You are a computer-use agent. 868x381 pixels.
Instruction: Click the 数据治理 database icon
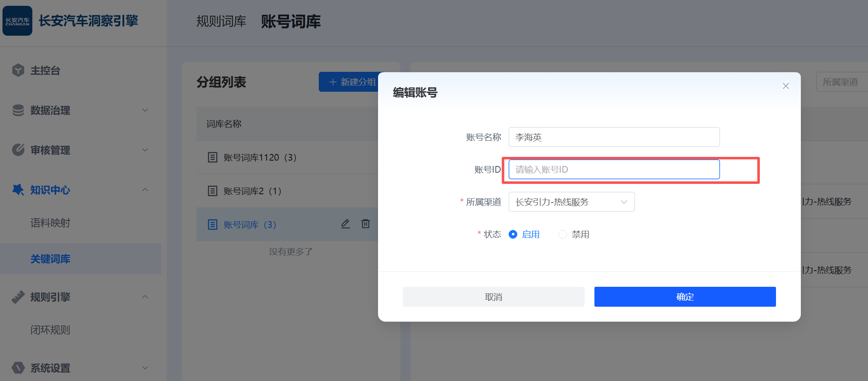18,110
